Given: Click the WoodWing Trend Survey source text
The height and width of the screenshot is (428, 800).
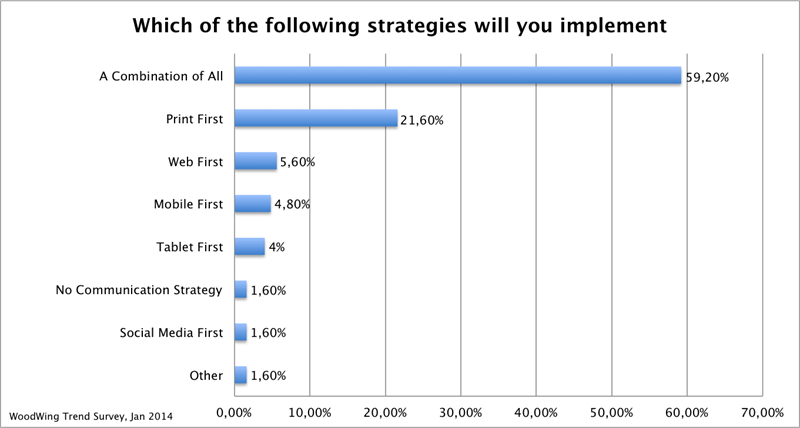Looking at the screenshot, I should click(78, 413).
